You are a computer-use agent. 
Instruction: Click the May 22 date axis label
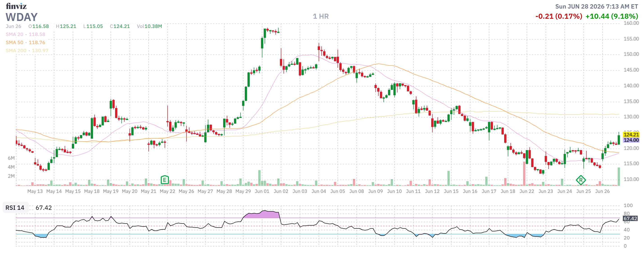pyautogui.click(x=168, y=191)
